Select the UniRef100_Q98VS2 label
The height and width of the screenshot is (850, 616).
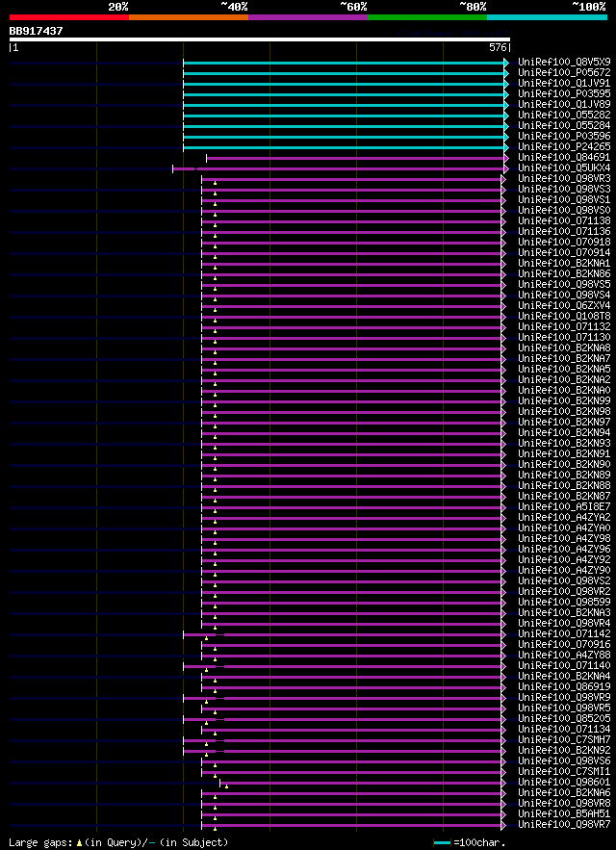click(x=564, y=581)
